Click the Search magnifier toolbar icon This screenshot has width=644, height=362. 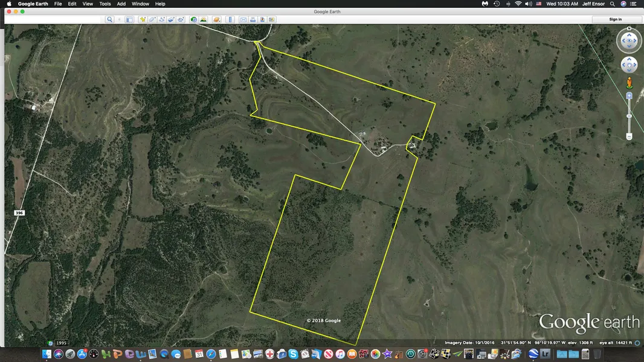(x=110, y=19)
